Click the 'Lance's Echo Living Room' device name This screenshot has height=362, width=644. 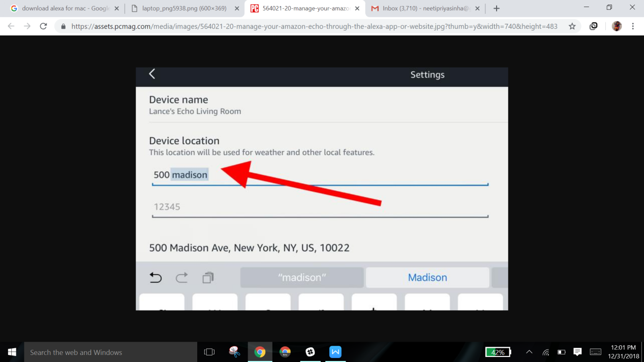[195, 111]
